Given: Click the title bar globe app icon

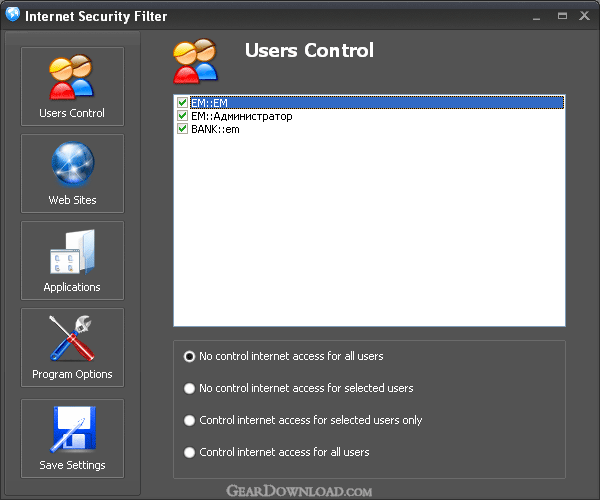Looking at the screenshot, I should [13, 15].
